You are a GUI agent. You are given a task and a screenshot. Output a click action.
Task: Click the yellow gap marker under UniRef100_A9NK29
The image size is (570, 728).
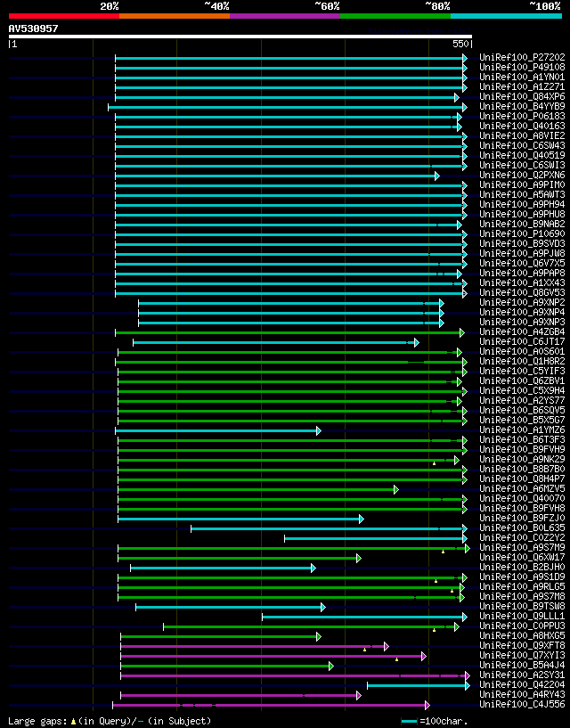[x=434, y=463]
